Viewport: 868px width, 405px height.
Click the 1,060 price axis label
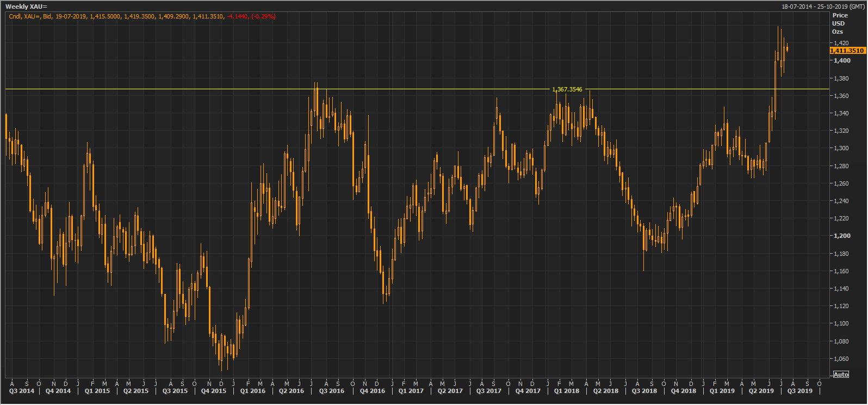[x=841, y=359]
